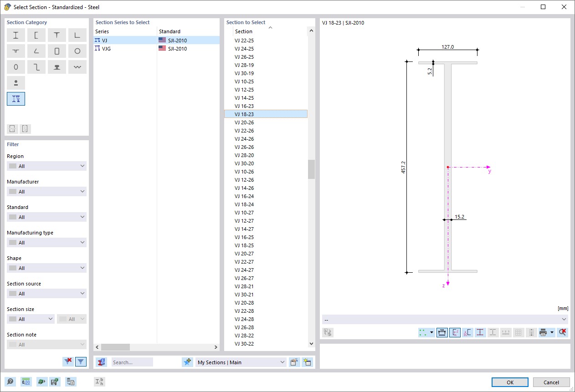Toggle the main axes display
Viewport: 575px width, 392px height.
[455, 332]
